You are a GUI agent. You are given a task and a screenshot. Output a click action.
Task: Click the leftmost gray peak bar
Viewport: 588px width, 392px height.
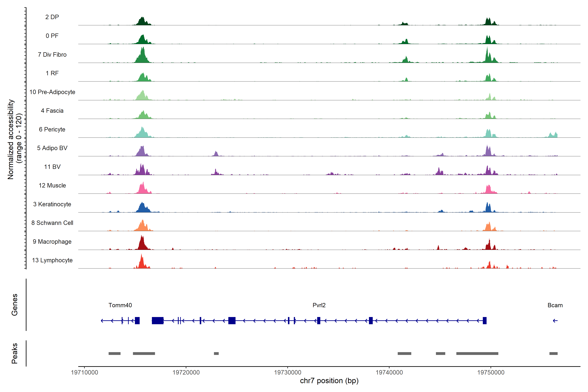point(114,353)
